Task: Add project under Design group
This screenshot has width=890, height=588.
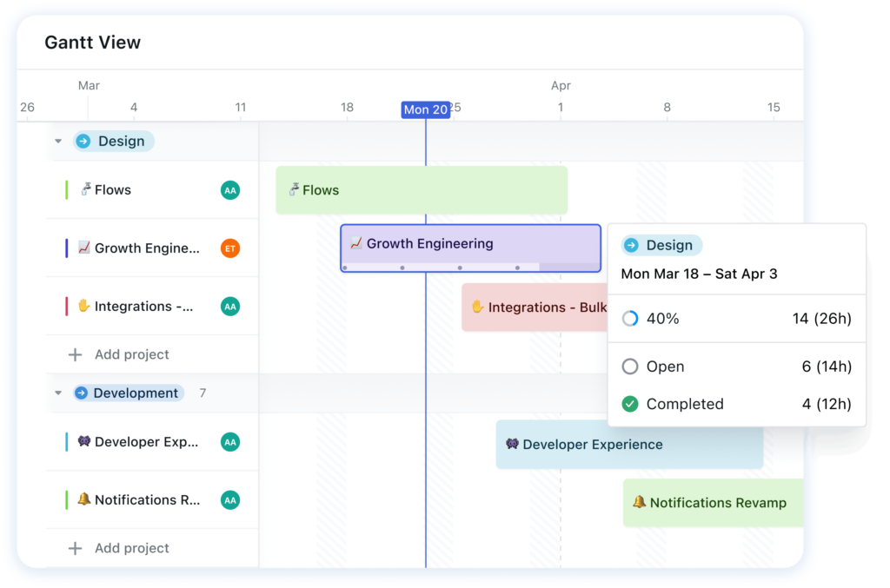Action: tap(132, 355)
